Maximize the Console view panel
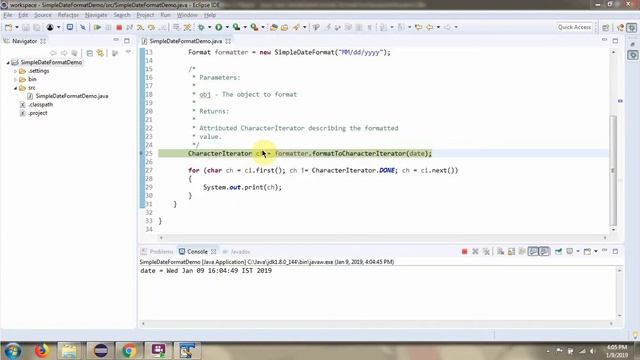Viewport: 640px width, 360px height. click(x=616, y=251)
